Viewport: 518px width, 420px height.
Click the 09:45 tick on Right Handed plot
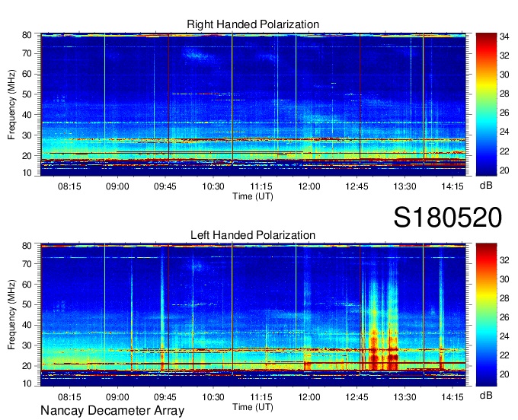pyautogui.click(x=165, y=186)
